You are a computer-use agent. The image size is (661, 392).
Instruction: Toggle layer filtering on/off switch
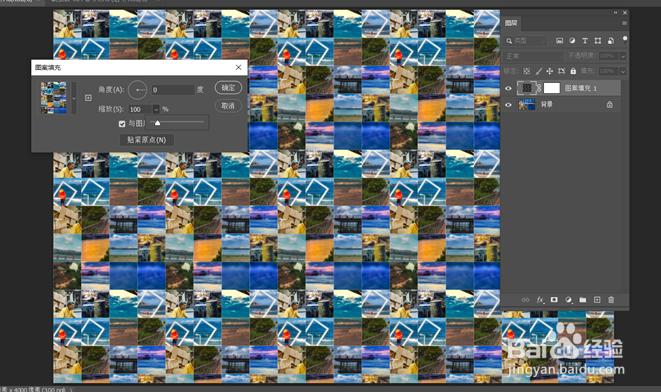[x=625, y=40]
